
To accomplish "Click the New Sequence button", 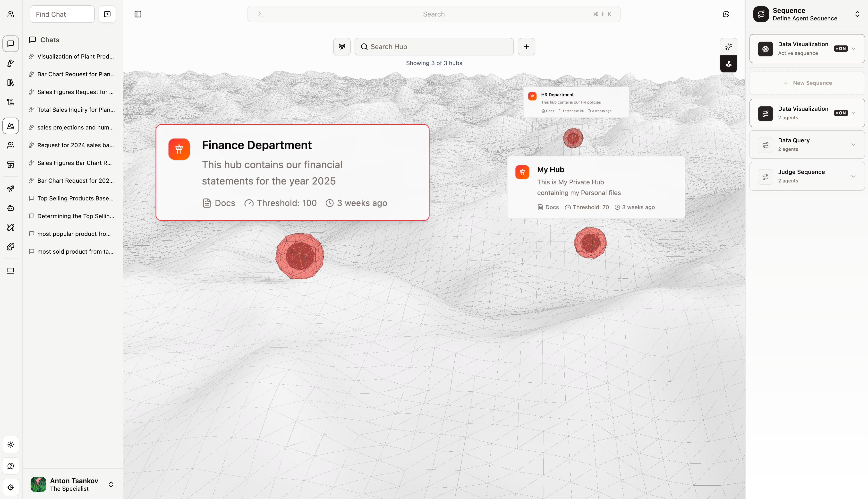I will [807, 83].
